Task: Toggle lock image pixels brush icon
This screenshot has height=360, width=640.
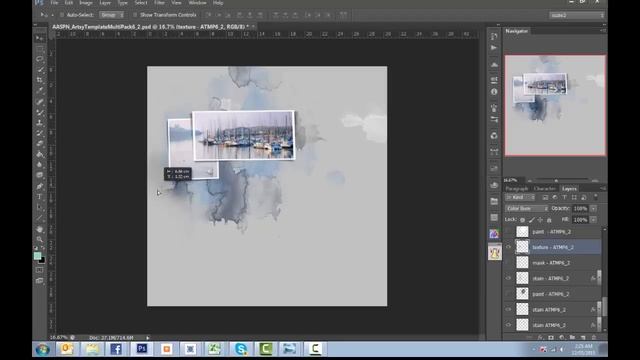Action: [531, 220]
